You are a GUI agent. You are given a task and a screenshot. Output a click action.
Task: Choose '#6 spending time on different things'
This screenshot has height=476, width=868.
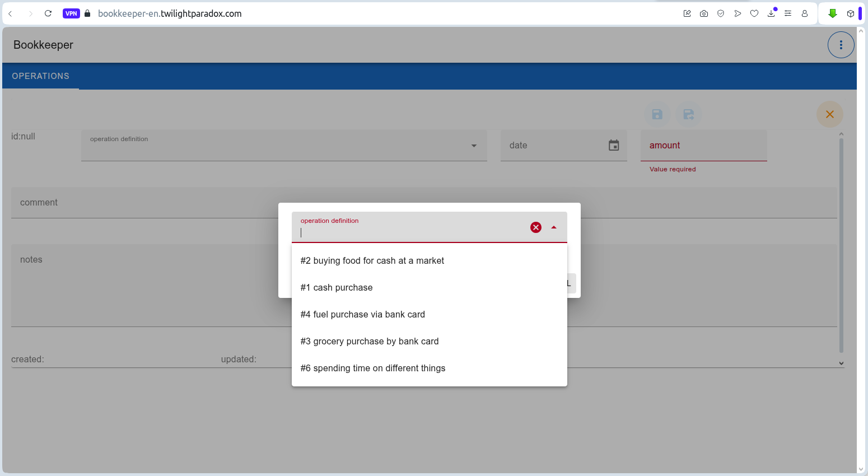[x=373, y=368]
